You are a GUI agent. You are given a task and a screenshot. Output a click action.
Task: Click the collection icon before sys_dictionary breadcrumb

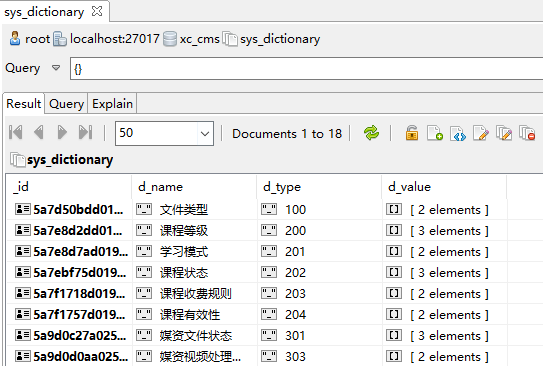point(230,39)
